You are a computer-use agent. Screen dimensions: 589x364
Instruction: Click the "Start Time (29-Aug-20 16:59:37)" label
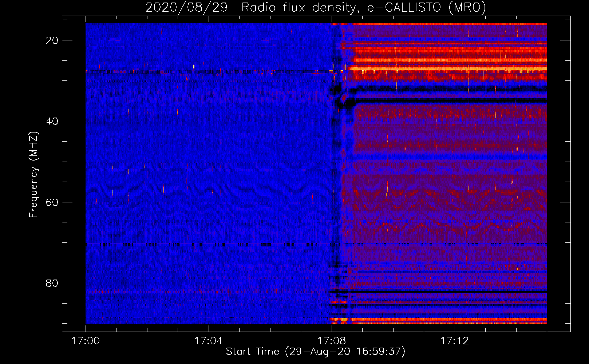tap(316, 352)
